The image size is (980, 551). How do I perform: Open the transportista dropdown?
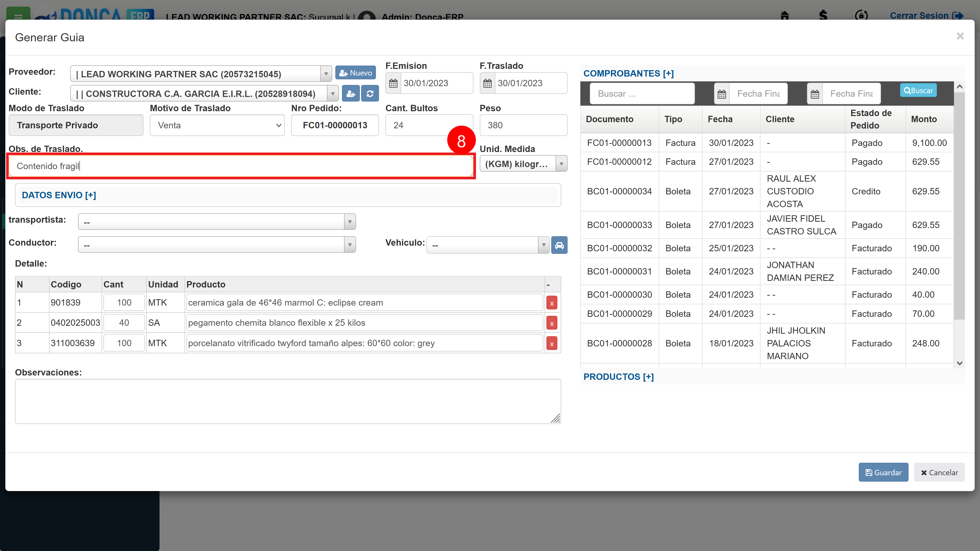[217, 222]
